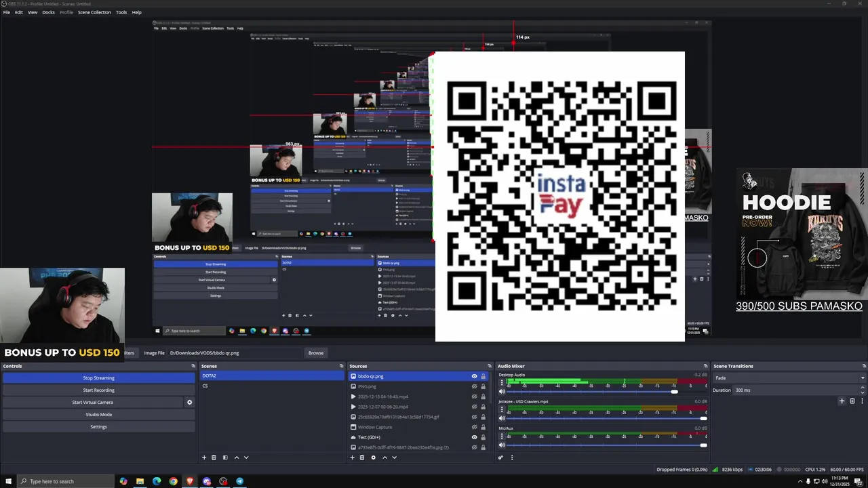This screenshot has width=868, height=488.
Task: Open the Fade transition dropdown
Action: (x=789, y=378)
